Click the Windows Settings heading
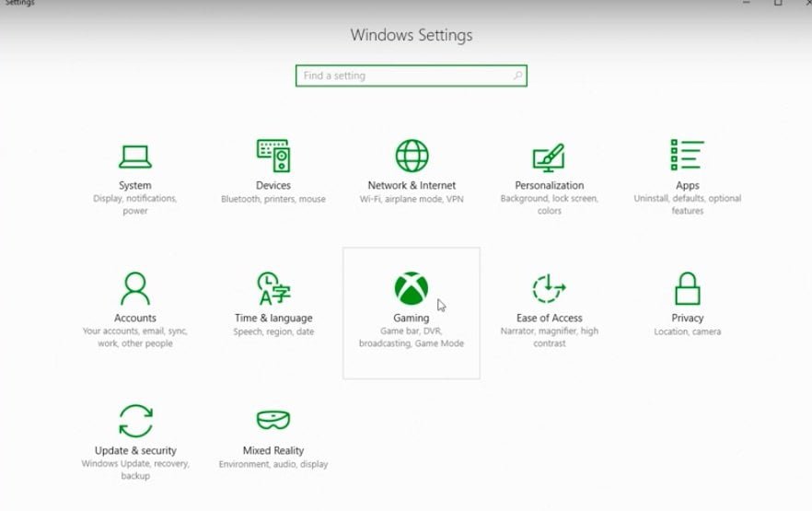Image resolution: width=812 pixels, height=511 pixels. point(412,35)
